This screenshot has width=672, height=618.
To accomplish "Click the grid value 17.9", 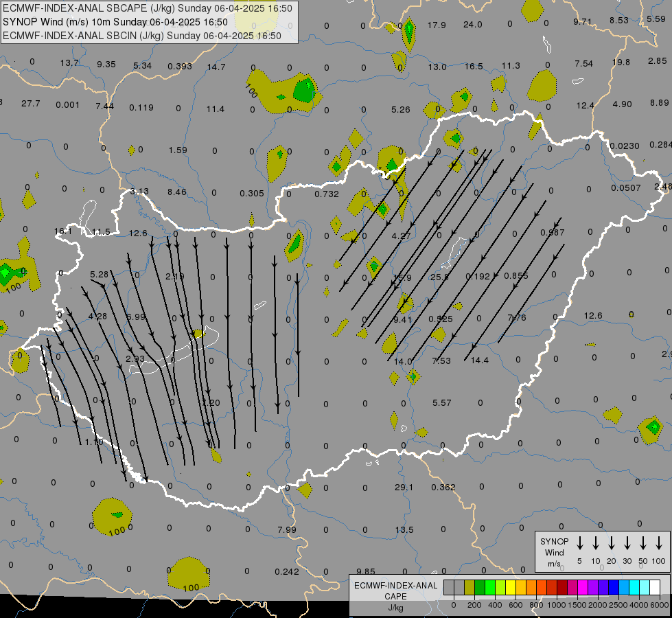I will (x=437, y=25).
